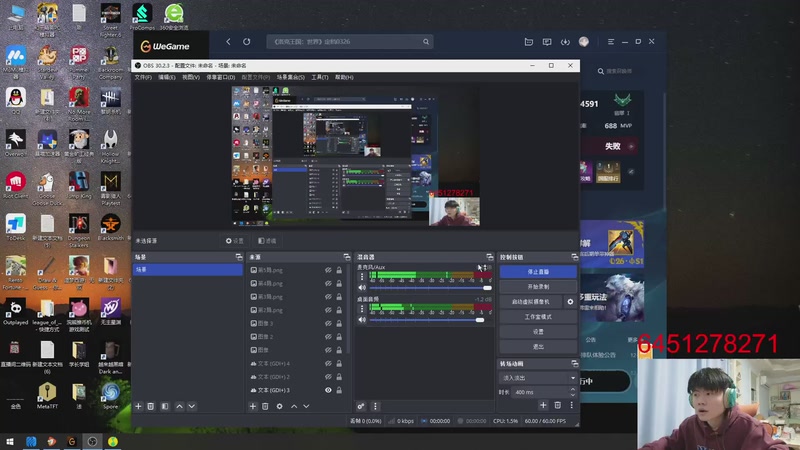The image size is (800, 450).
Task: Open the 淡入淡出 transition dropdown
Action: pyautogui.click(x=537, y=378)
